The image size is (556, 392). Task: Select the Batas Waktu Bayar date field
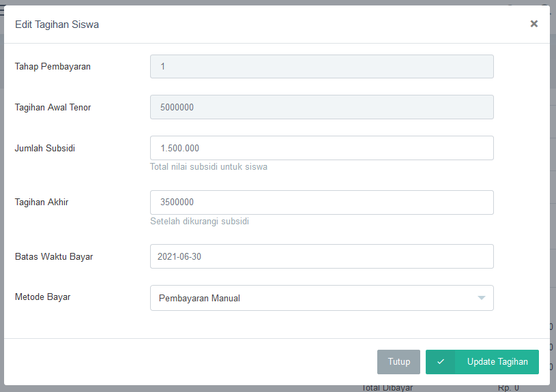[321, 256]
